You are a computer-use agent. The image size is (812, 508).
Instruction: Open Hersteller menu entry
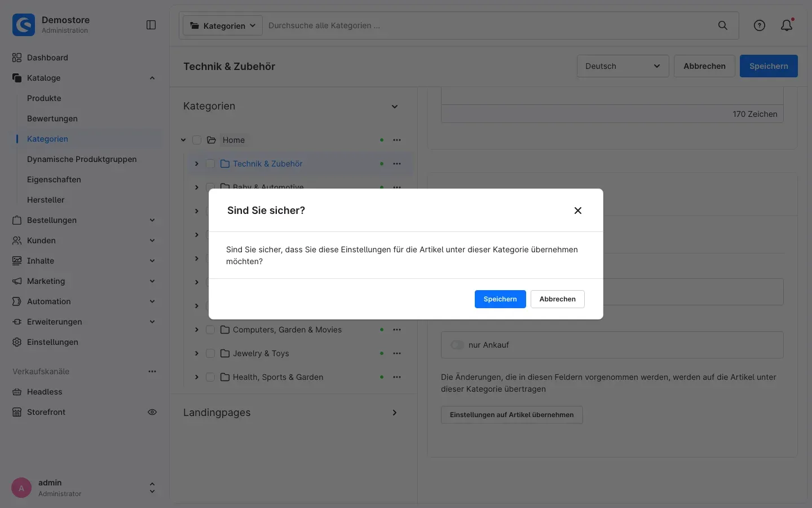pyautogui.click(x=46, y=200)
